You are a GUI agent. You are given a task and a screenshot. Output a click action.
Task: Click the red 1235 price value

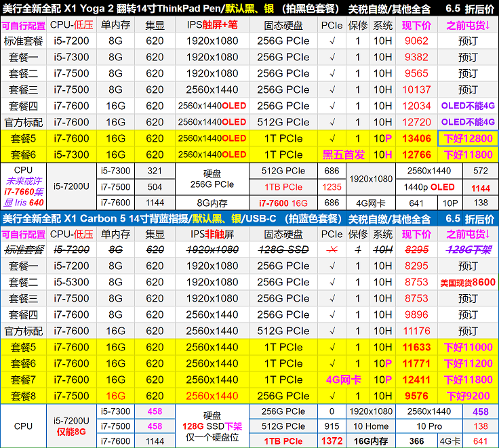click(x=332, y=187)
